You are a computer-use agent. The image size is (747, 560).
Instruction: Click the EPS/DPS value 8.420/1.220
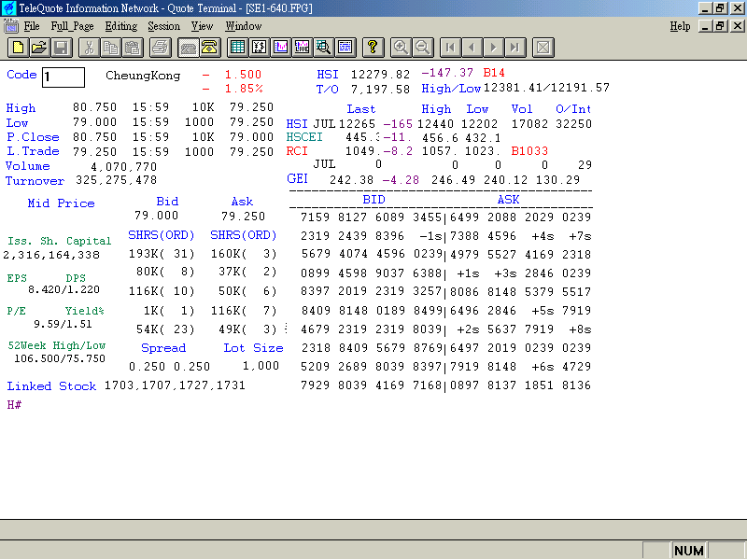coord(63,289)
